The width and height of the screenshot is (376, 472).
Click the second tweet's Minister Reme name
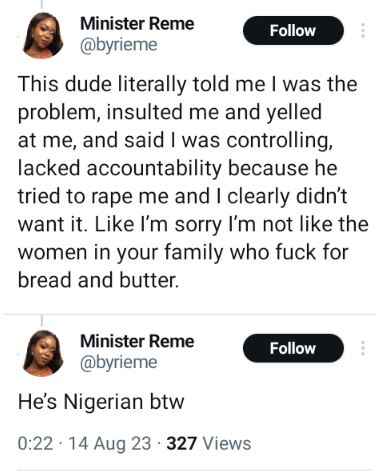click(x=137, y=341)
